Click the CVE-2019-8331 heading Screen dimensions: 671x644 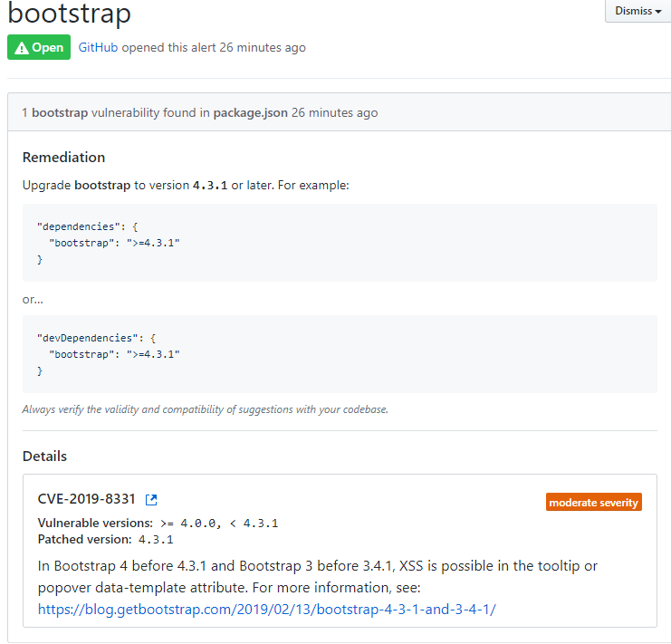click(x=86, y=499)
